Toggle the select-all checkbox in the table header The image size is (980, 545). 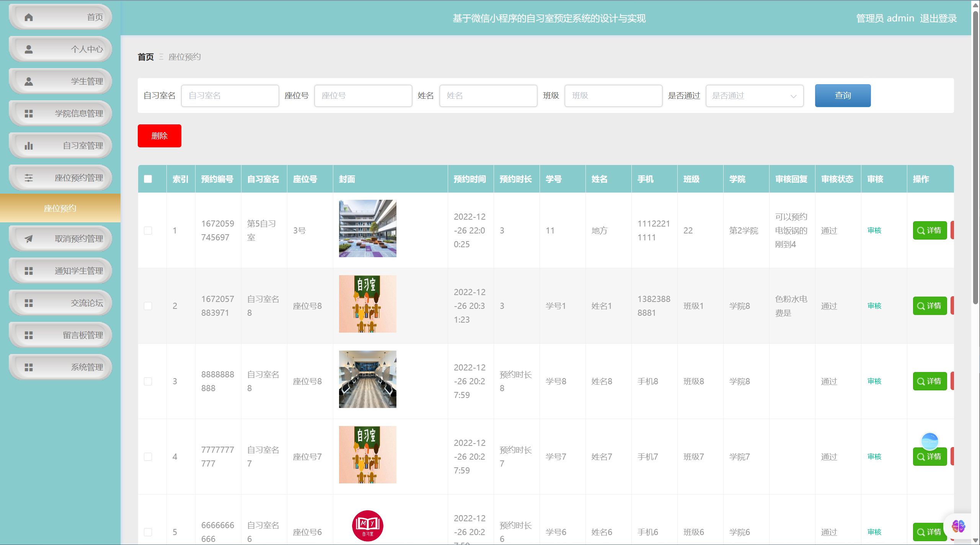[148, 179]
